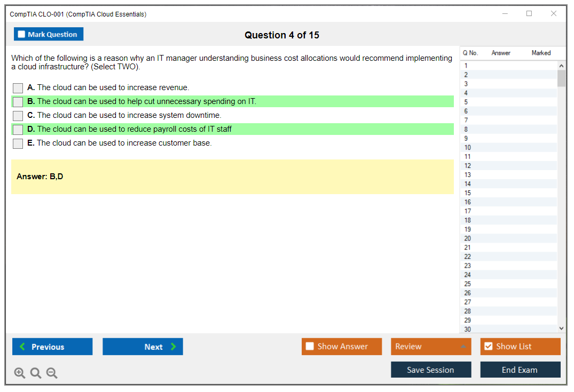Go to the Next question
This screenshot has width=574, height=392.
click(143, 347)
